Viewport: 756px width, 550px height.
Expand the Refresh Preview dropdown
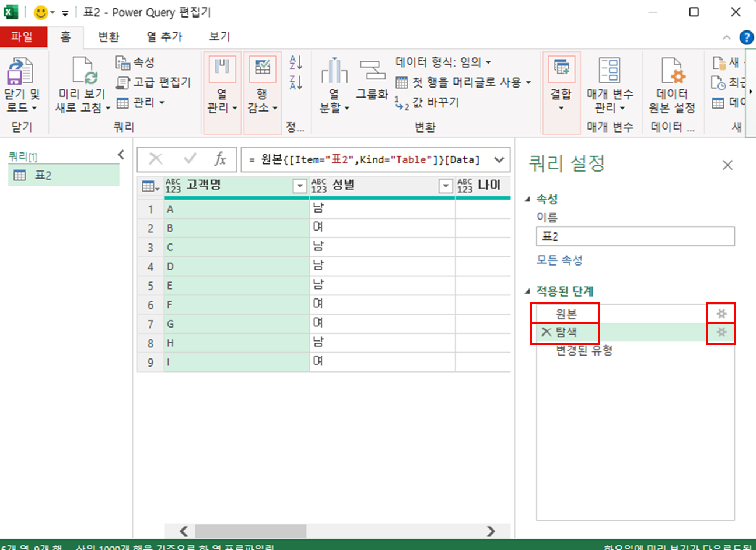pyautogui.click(x=108, y=108)
